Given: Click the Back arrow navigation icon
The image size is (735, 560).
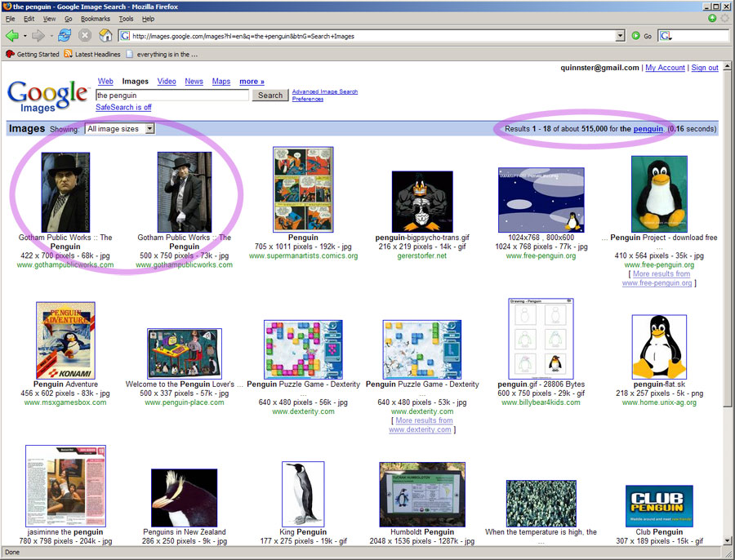Looking at the screenshot, I should click(11, 36).
